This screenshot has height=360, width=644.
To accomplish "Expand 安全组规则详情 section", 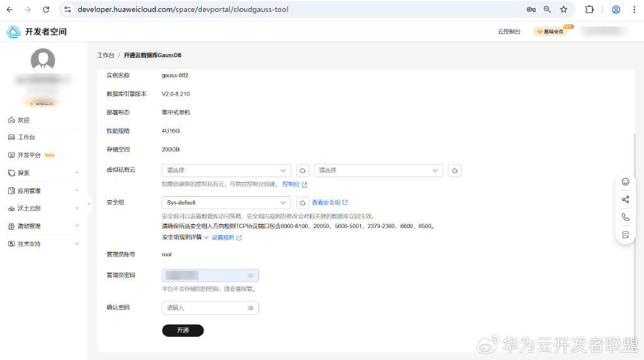I will 186,237.
